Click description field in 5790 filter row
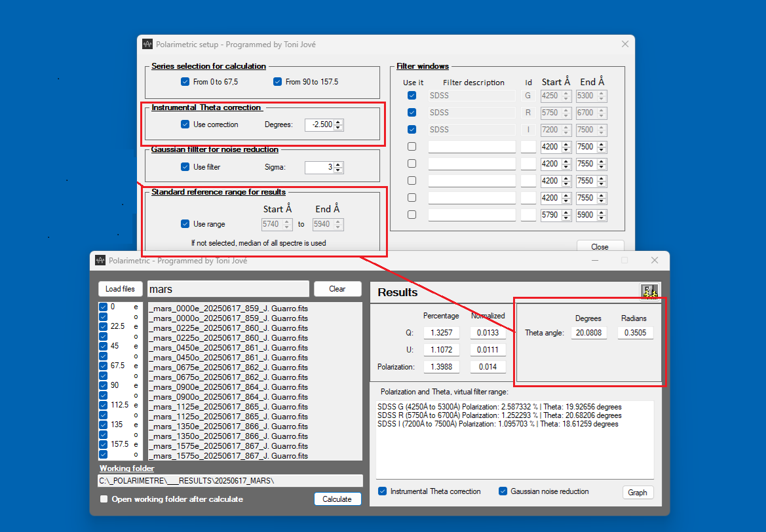This screenshot has height=532, width=766. [472, 215]
